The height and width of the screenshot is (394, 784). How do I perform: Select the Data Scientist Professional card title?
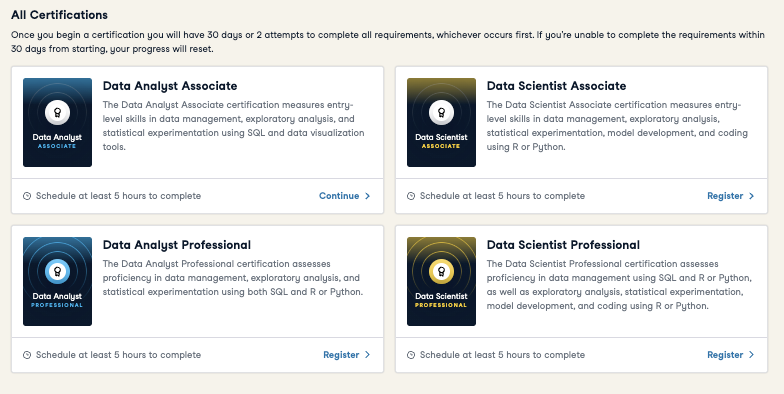click(564, 245)
